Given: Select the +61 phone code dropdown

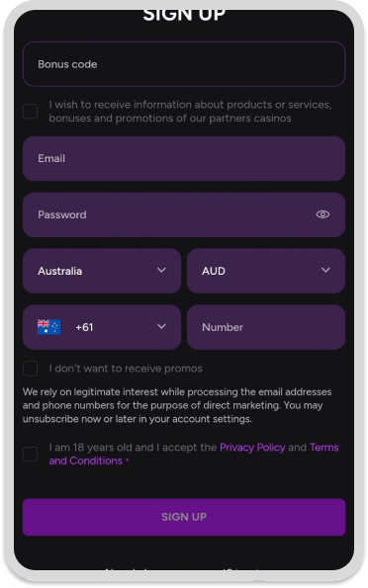Looking at the screenshot, I should pyautogui.click(x=102, y=327).
